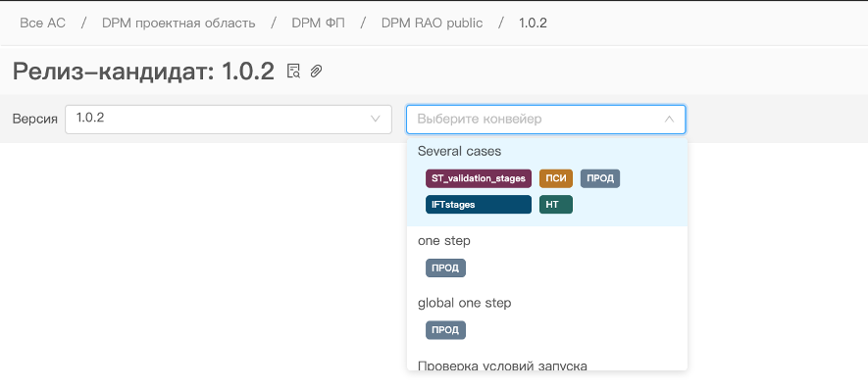This screenshot has width=868, height=389.
Task: Click the ПРОД tag in Several cases
Action: point(600,178)
